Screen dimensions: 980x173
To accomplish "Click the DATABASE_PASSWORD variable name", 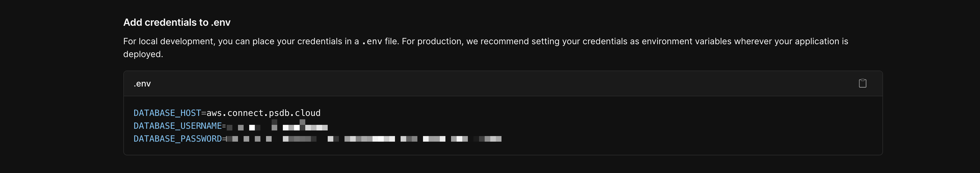I will [x=178, y=139].
